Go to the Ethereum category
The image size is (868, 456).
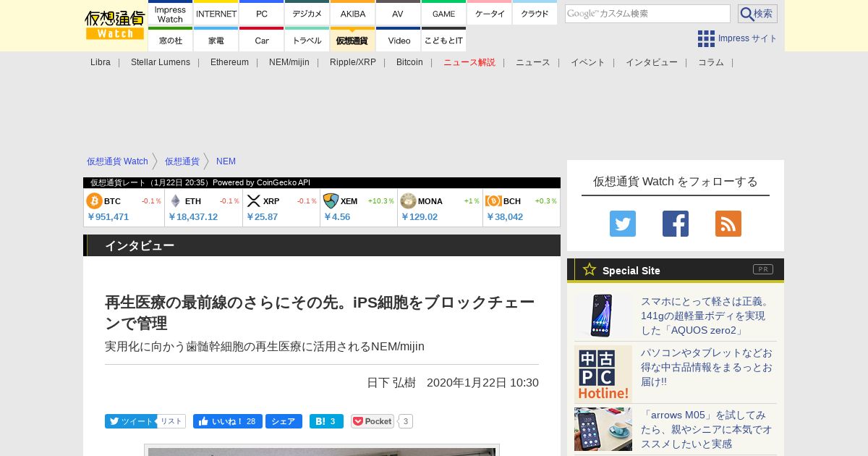click(229, 62)
